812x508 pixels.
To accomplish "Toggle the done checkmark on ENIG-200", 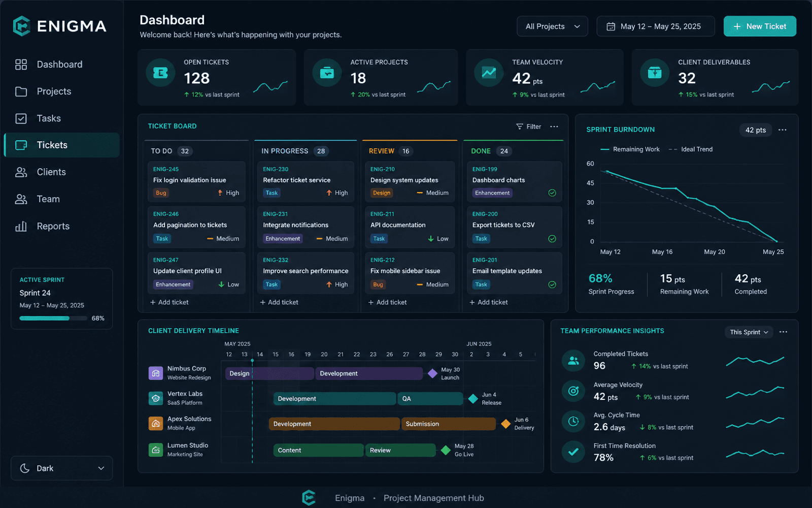I will click(x=552, y=239).
